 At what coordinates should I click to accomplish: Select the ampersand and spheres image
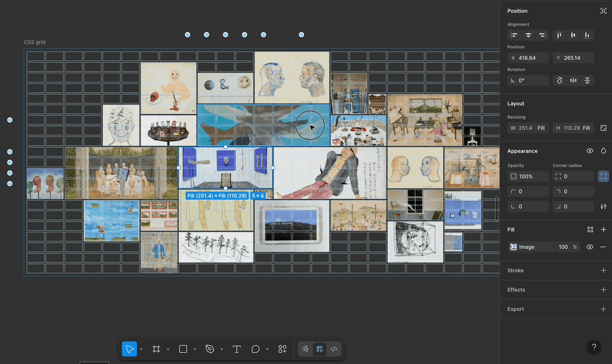225,88
